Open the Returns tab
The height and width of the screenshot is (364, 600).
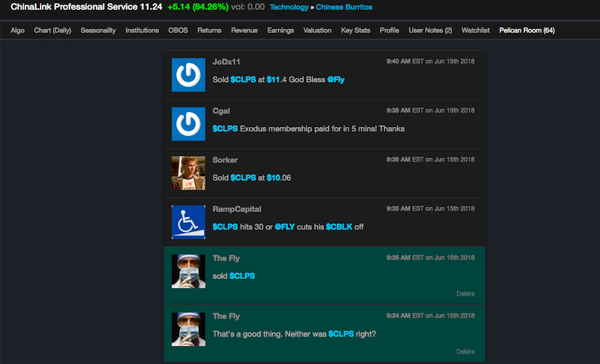[210, 30]
